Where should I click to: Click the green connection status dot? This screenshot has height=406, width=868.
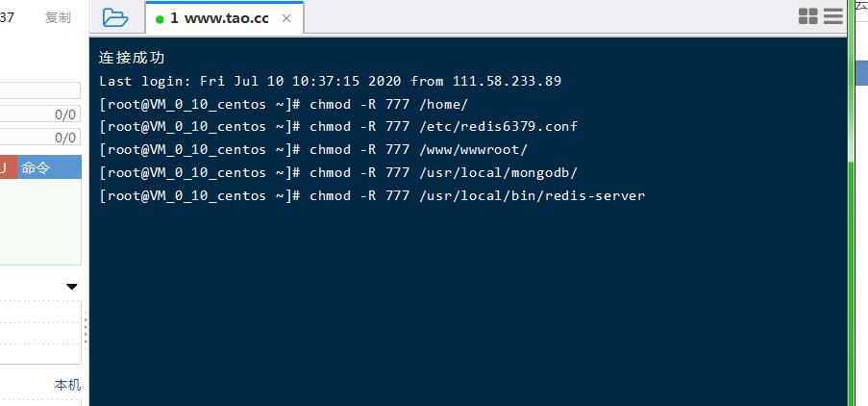(160, 19)
